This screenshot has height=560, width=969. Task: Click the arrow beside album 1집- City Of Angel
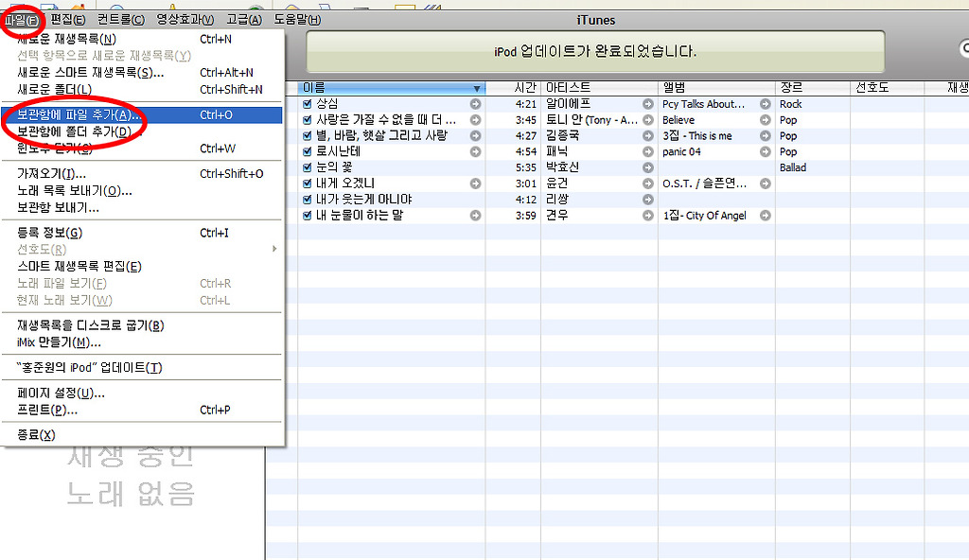765,216
